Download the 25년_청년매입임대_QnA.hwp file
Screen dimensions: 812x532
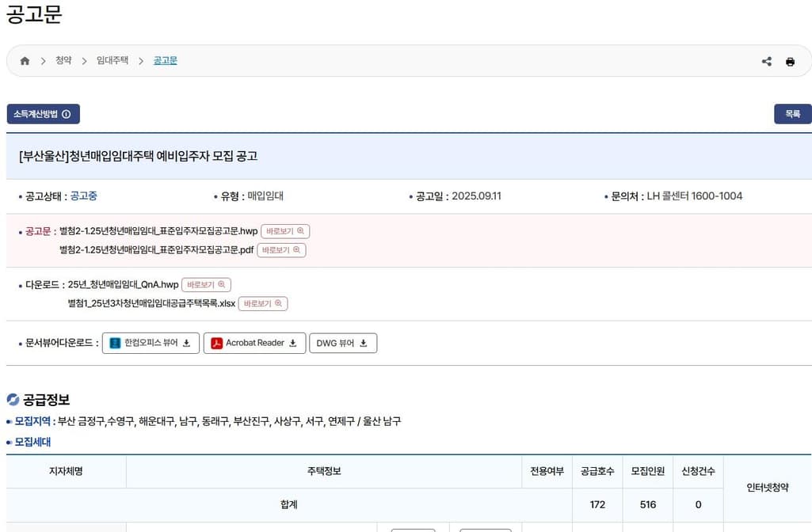click(123, 284)
